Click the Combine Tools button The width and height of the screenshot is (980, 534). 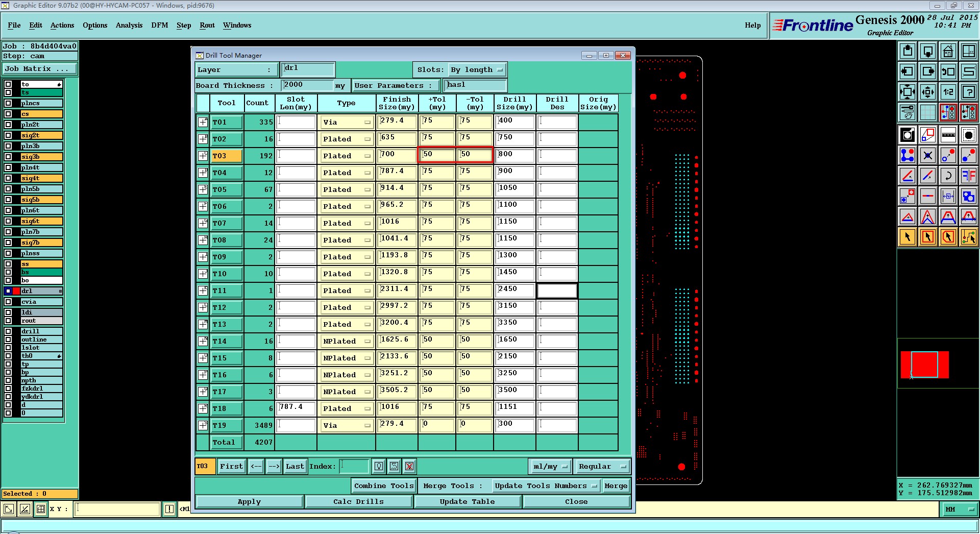tap(384, 486)
